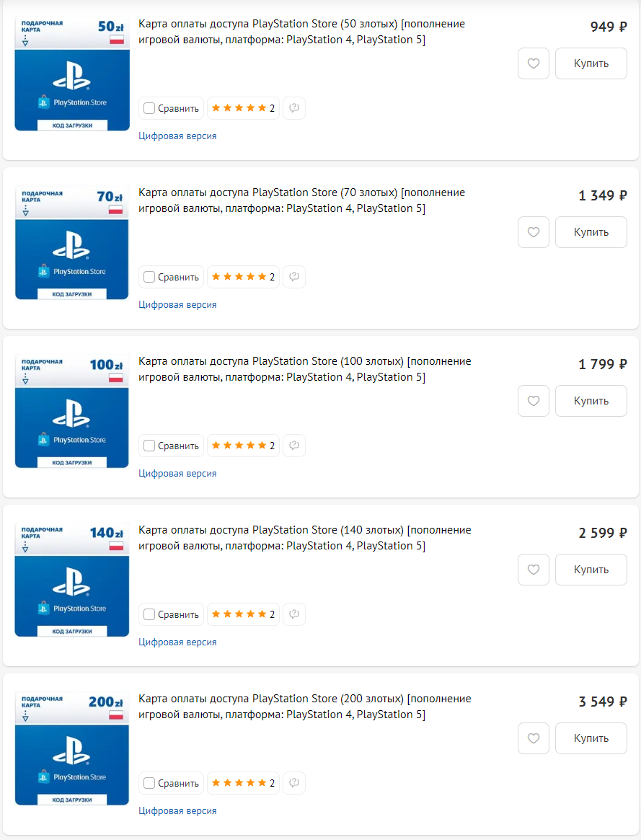The height and width of the screenshot is (840, 641).
Task: Click star rating of 70 złoty card
Action: (243, 277)
